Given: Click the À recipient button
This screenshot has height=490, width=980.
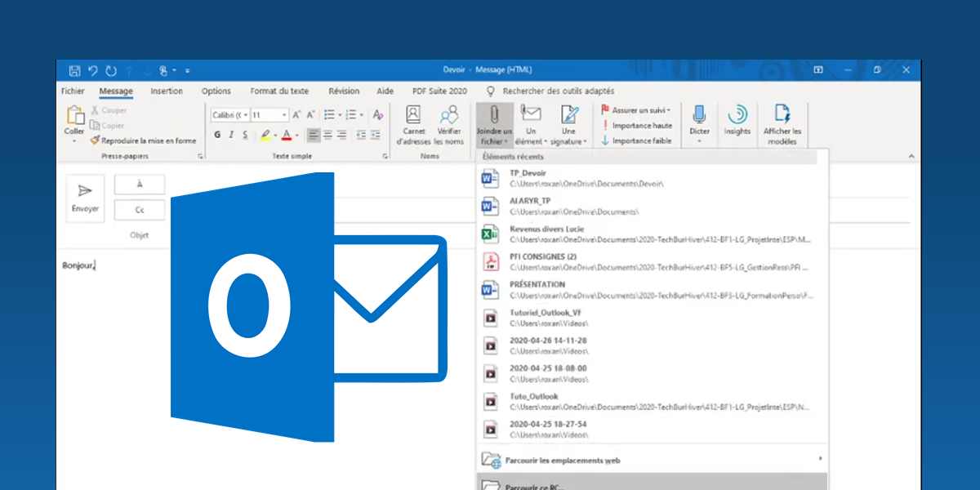Looking at the screenshot, I should [140, 185].
